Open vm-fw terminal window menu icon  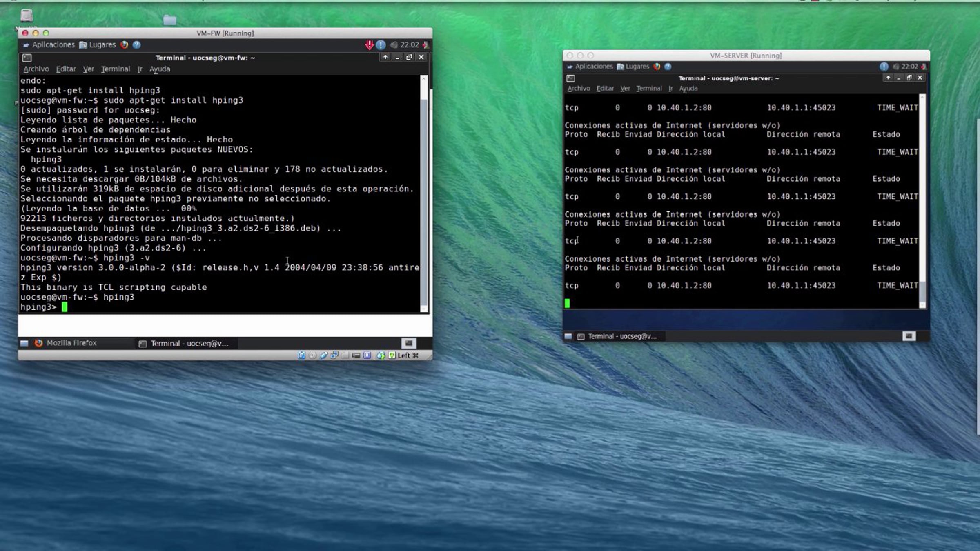[x=27, y=58]
